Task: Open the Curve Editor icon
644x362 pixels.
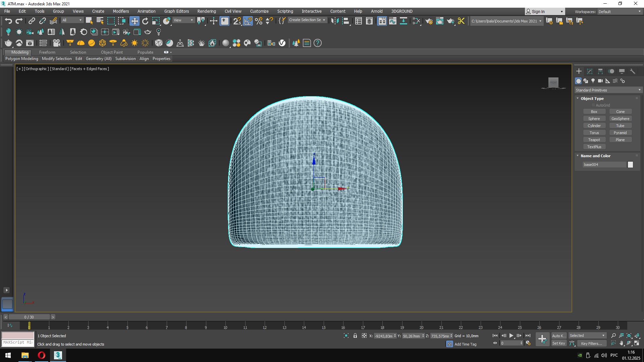Action: tap(393, 21)
